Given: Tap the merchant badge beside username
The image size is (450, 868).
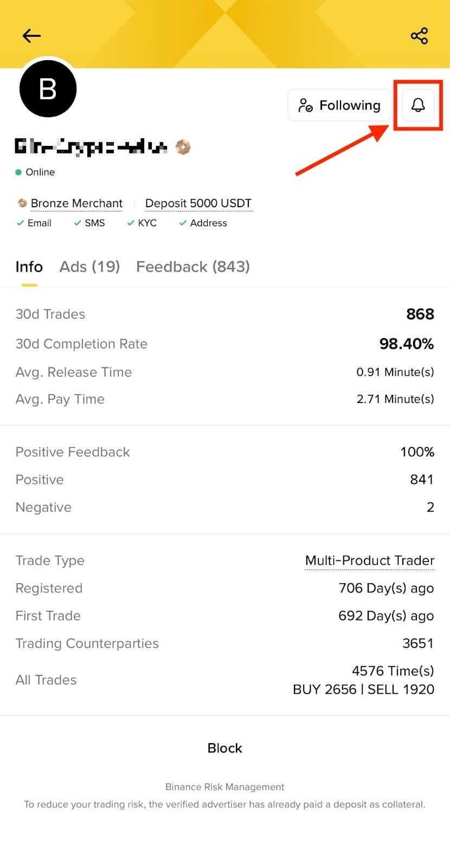Looking at the screenshot, I should coord(183,147).
